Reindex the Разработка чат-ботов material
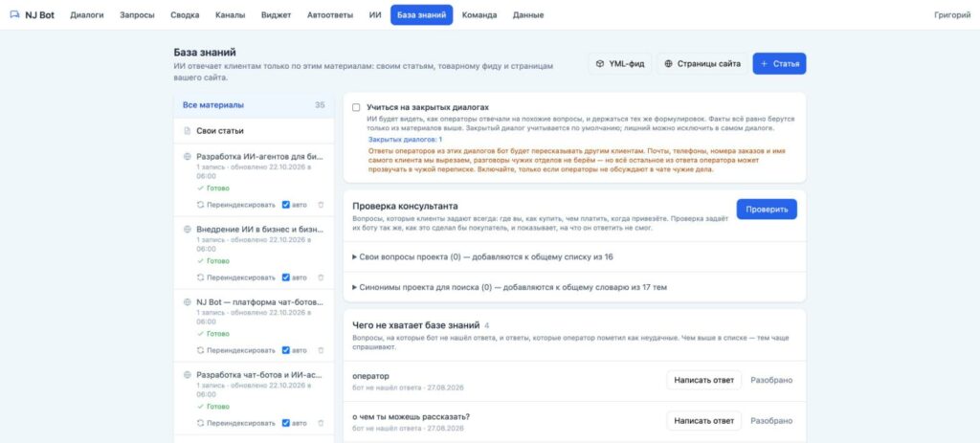Image resolution: width=980 pixels, height=443 pixels. (x=235, y=423)
